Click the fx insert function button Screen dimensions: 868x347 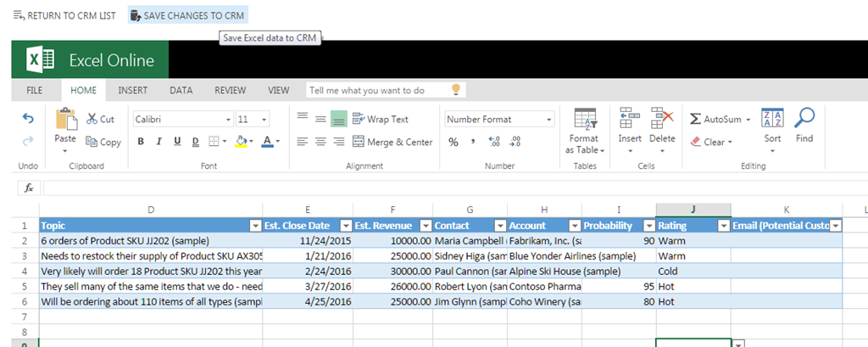pyautogui.click(x=29, y=187)
